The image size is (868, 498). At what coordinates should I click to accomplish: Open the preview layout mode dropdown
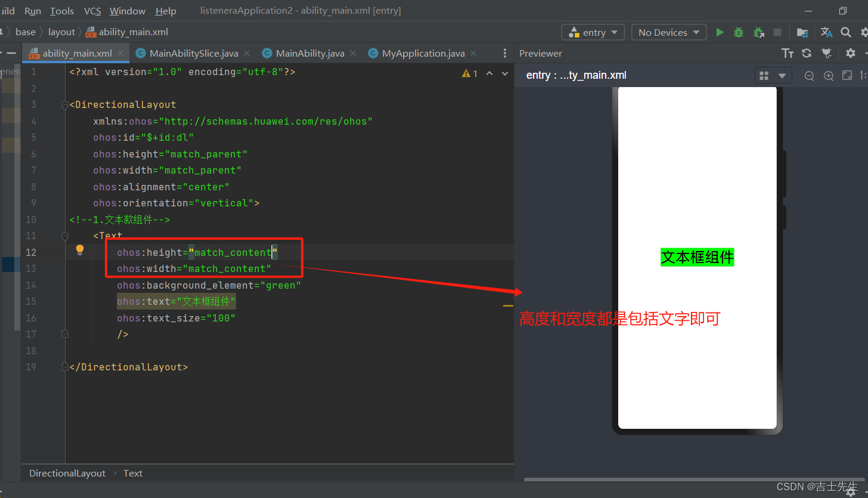click(773, 76)
